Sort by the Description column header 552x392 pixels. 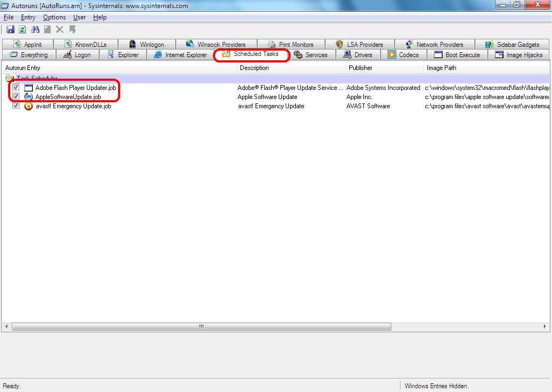[x=291, y=68]
